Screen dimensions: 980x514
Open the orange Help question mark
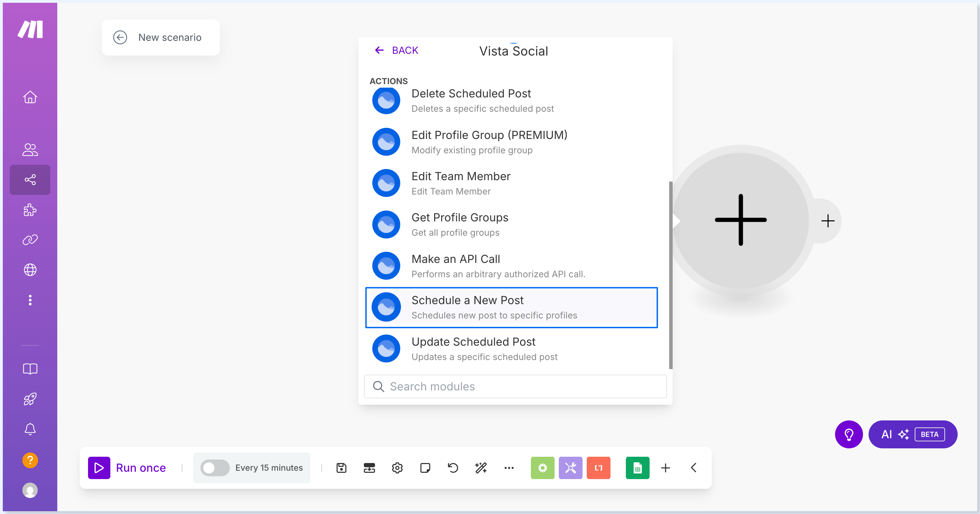pos(30,460)
